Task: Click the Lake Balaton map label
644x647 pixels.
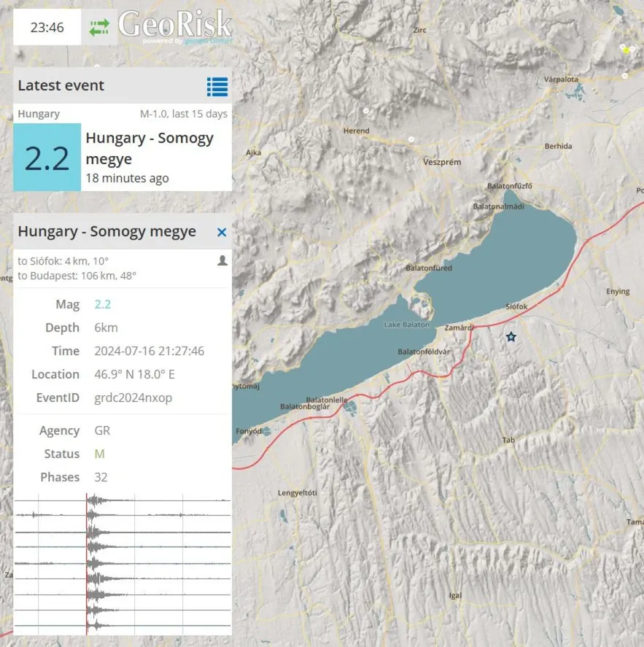Action: point(406,324)
